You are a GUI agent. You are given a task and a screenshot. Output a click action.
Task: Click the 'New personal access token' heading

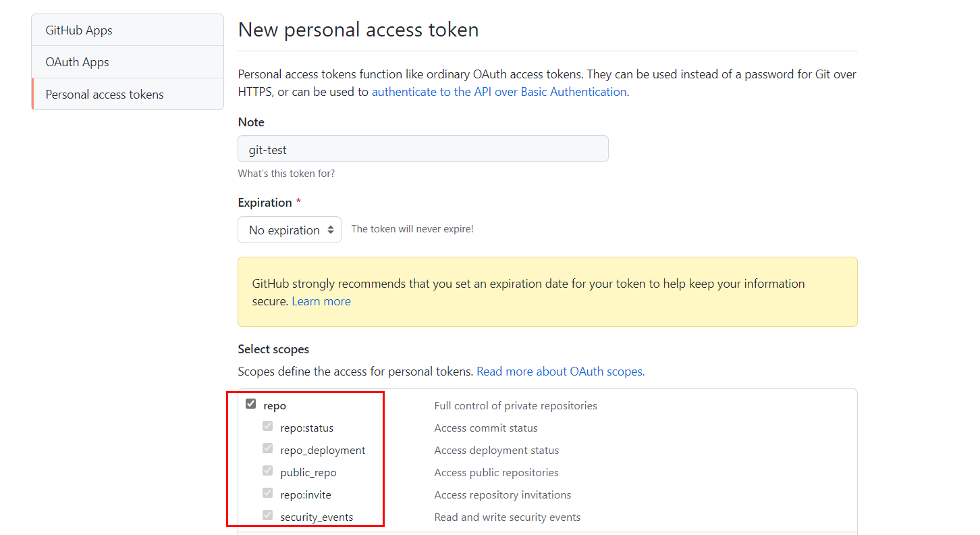coord(358,30)
